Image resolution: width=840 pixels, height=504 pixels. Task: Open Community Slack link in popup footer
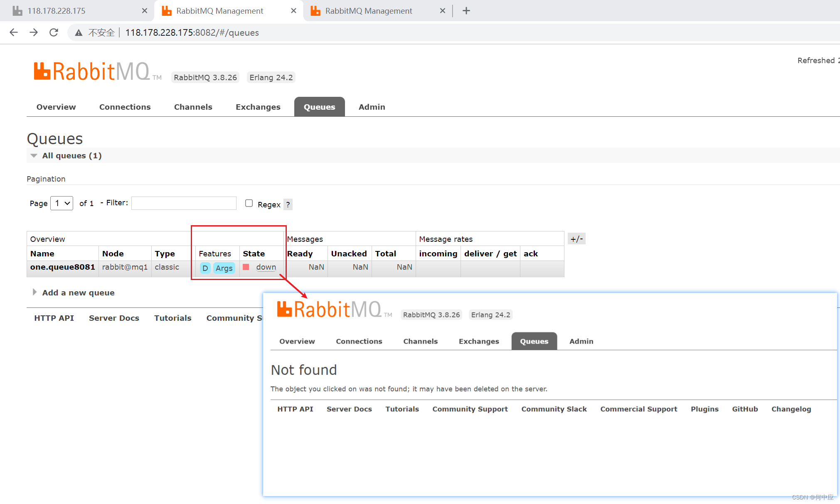click(554, 409)
